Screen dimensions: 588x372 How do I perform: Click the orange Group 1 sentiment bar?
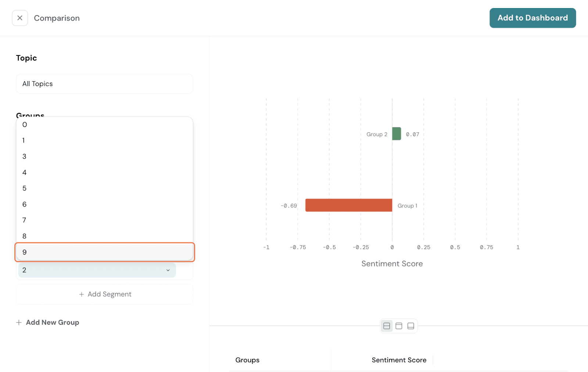[x=348, y=205]
